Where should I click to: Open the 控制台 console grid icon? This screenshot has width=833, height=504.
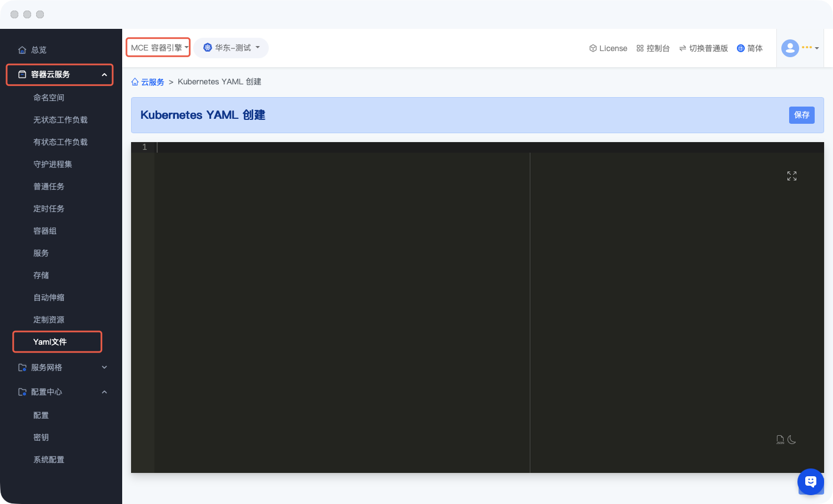tap(640, 48)
